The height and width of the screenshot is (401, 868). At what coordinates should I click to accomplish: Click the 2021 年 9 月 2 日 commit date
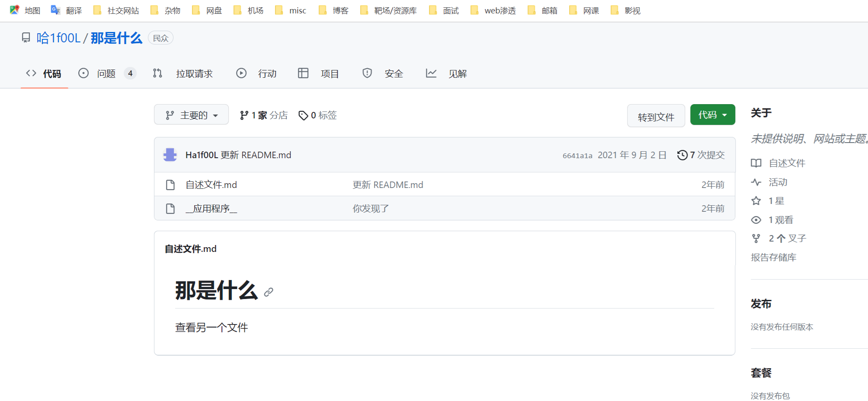(632, 155)
